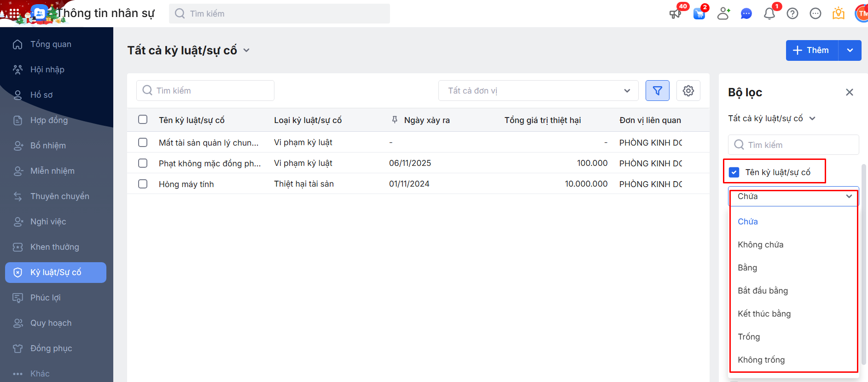Screen dimensions: 868x382
Task: Close the Bộ lọc panel
Action: pyautogui.click(x=849, y=92)
